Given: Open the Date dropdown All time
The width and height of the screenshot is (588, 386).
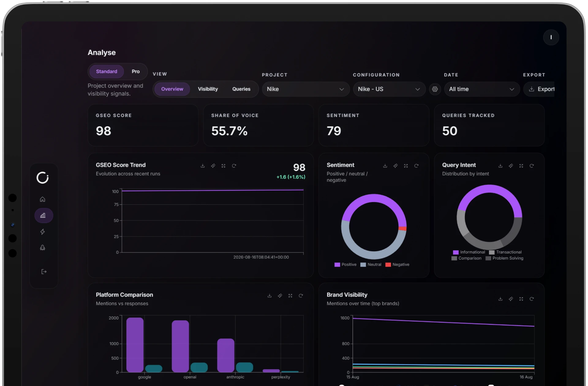Looking at the screenshot, I should coord(482,89).
